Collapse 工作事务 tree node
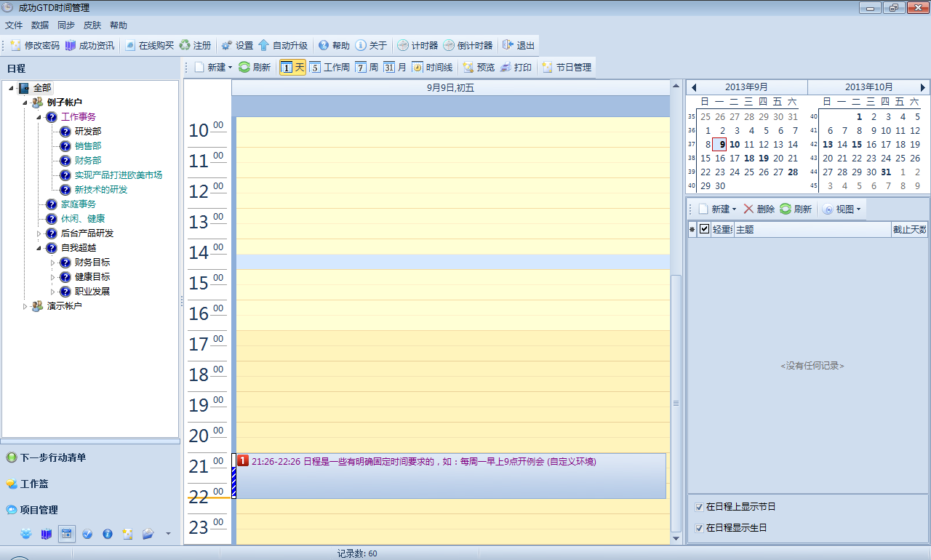 (x=39, y=117)
